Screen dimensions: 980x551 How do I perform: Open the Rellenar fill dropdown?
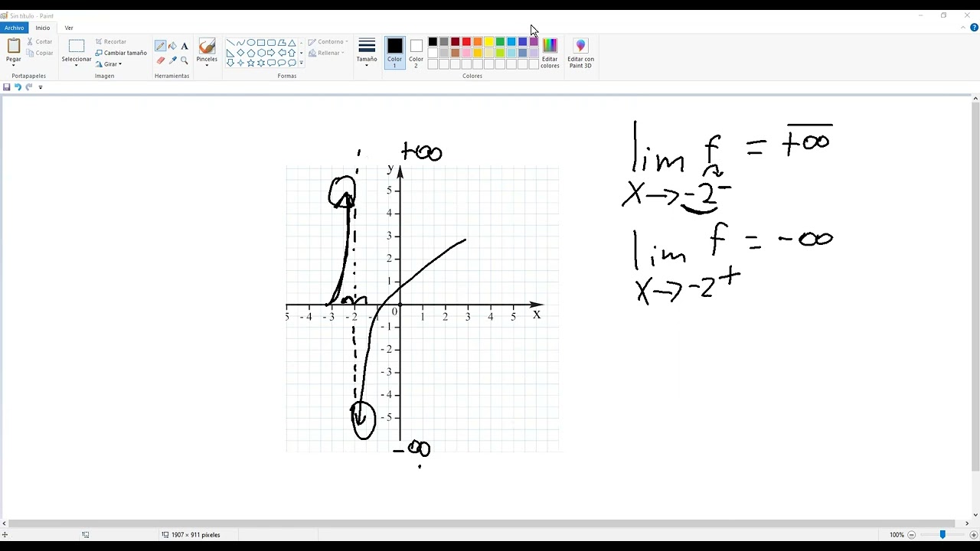tap(327, 53)
